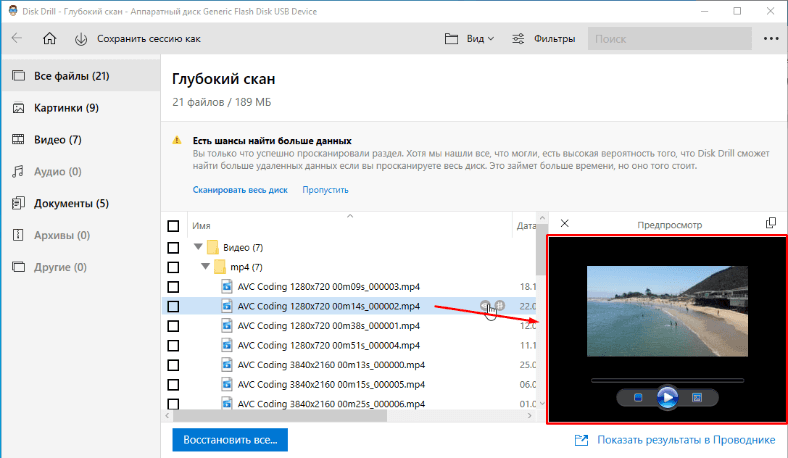788x458 pixels.
Task: Click the Сканировать весь диск link
Action: (241, 189)
